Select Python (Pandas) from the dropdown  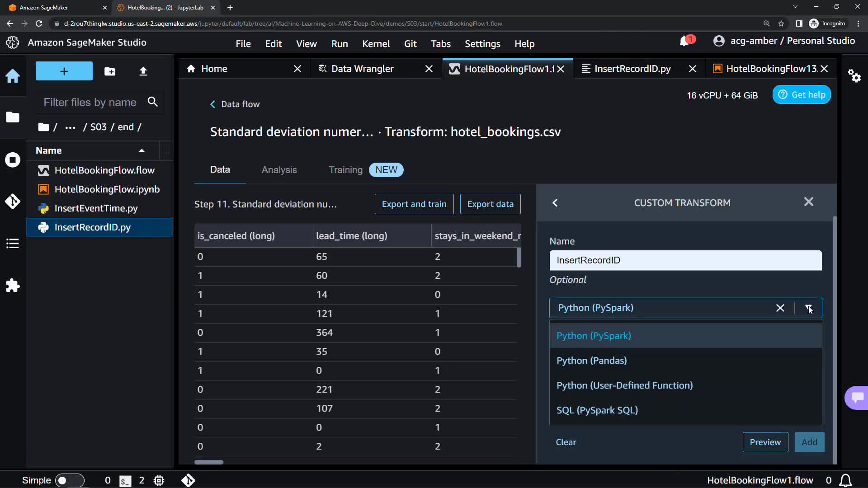591,361
